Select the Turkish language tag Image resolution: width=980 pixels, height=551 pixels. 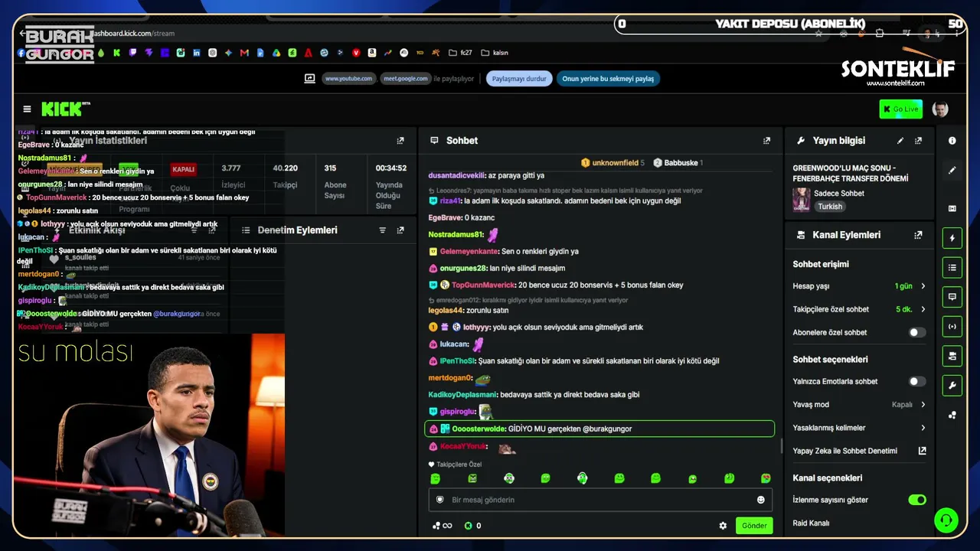coord(830,207)
